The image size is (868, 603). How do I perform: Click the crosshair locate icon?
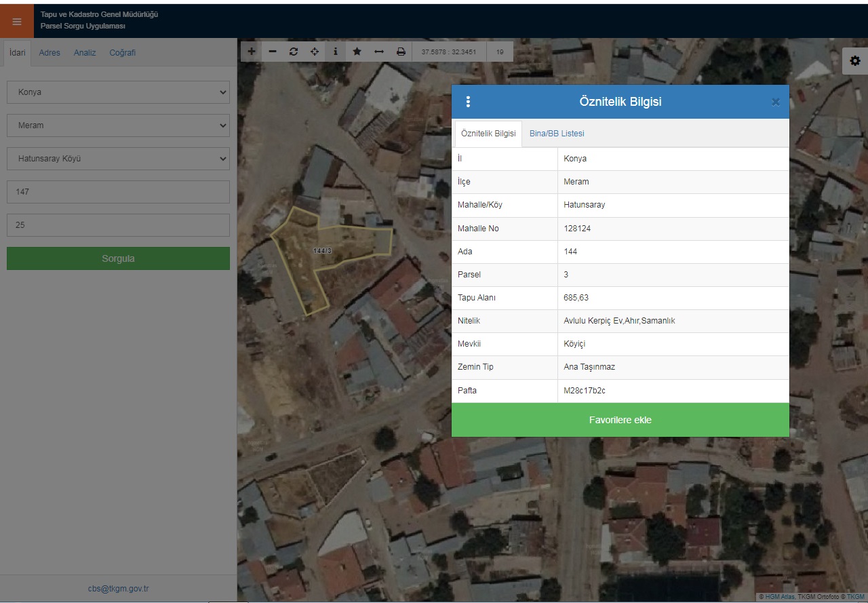[315, 52]
